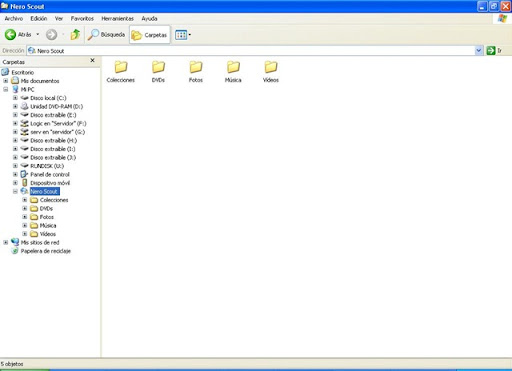
Task: Click the Papelera de reciclaje icon
Action: tap(15, 251)
